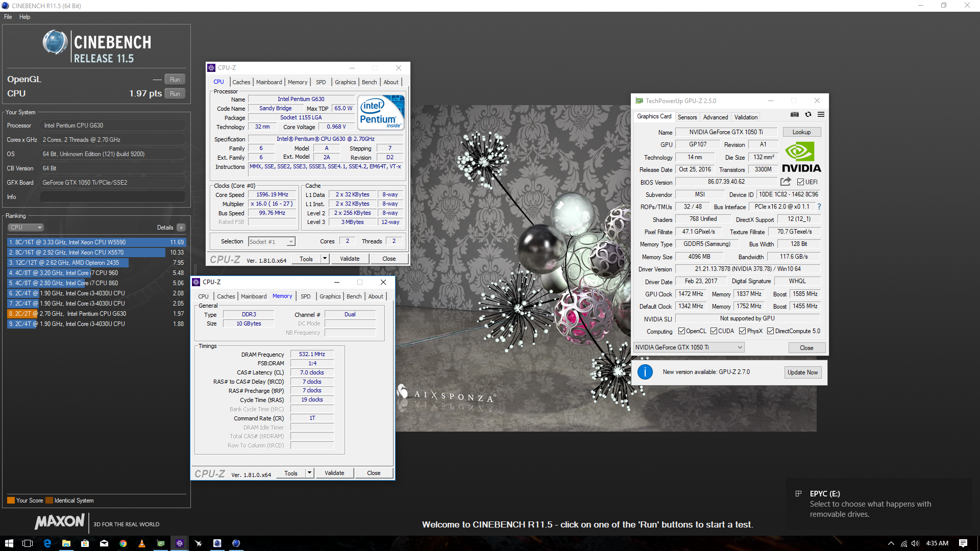Screen dimensions: 980x551
Task: Open VLC media player from the taskbar
Action: [x=142, y=543]
